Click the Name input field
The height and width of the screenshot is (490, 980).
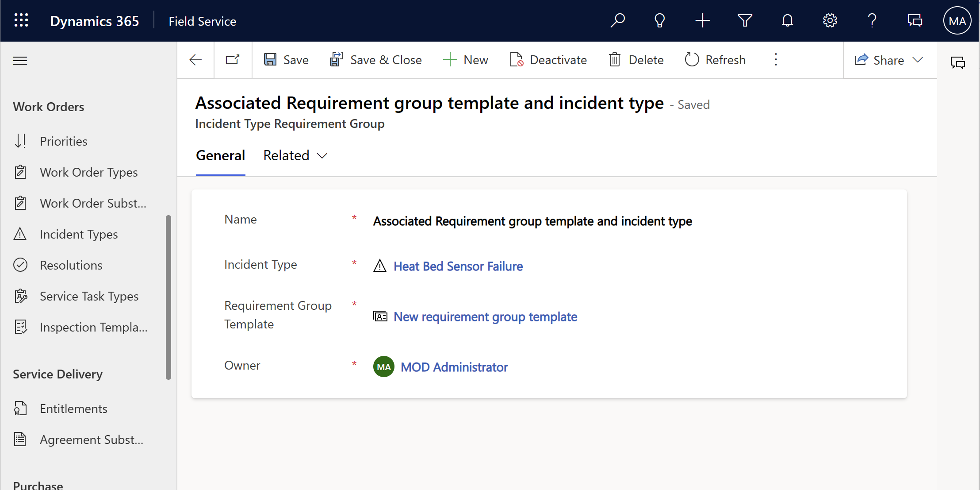point(532,221)
